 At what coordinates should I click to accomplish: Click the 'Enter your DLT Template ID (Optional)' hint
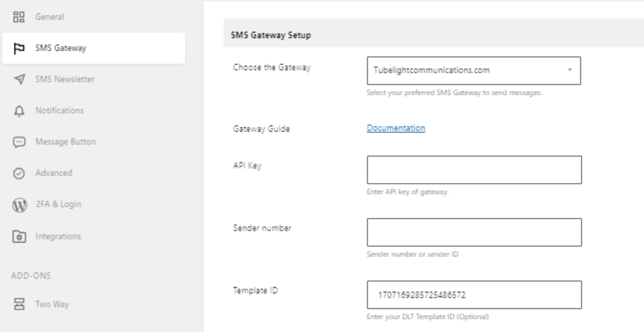(428, 317)
